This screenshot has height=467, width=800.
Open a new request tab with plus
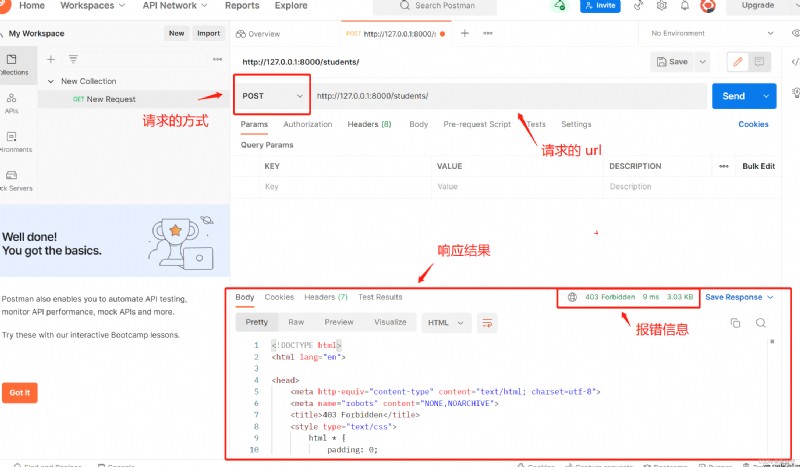tap(464, 33)
